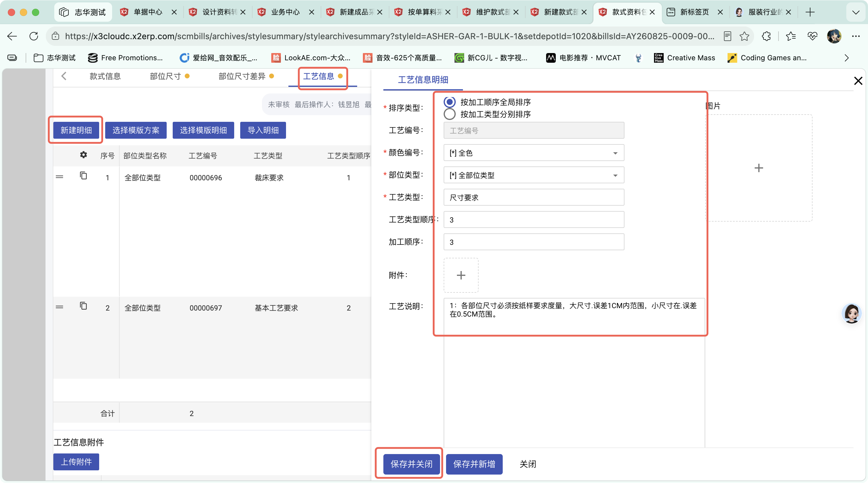Click the 新建明细 button
The height and width of the screenshot is (483, 868).
click(76, 130)
